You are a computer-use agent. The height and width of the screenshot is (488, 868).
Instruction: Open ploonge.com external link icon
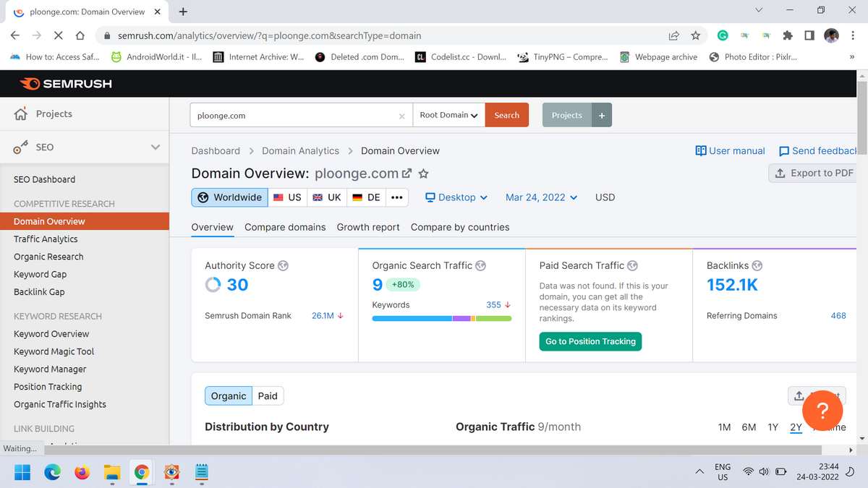[x=407, y=174]
